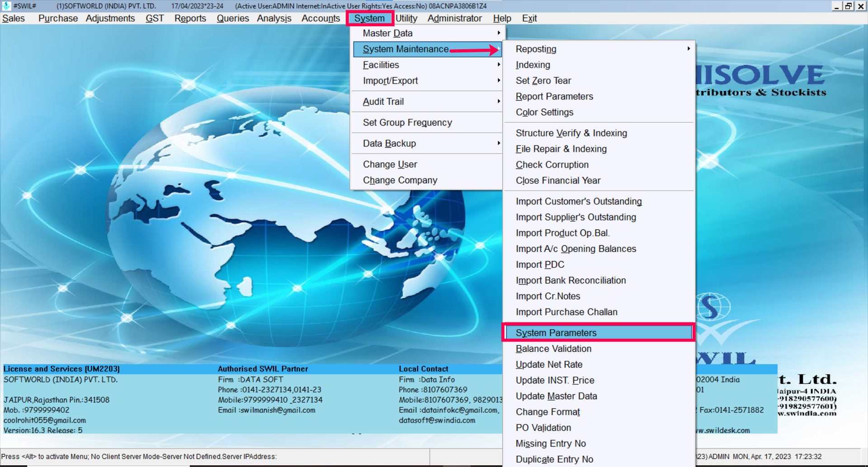Select Update Master Data

click(x=599, y=396)
